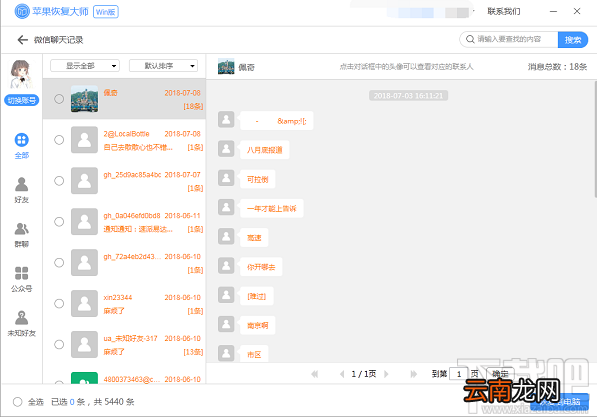
Task: Click the chat panel vertical scrollbar
Action: (595, 139)
